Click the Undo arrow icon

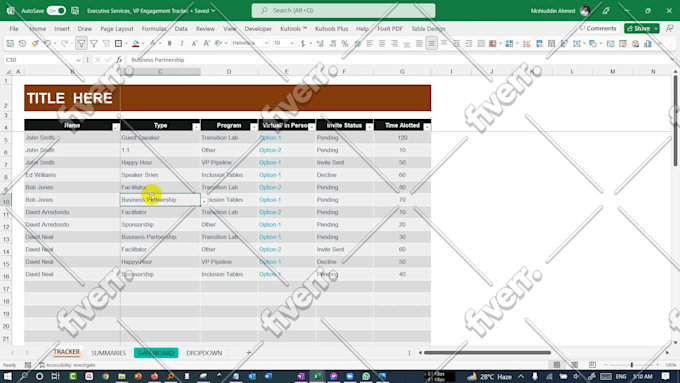click(47, 43)
